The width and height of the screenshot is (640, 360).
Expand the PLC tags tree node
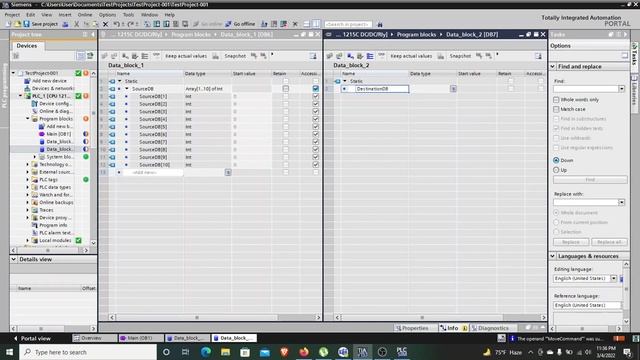(28, 180)
